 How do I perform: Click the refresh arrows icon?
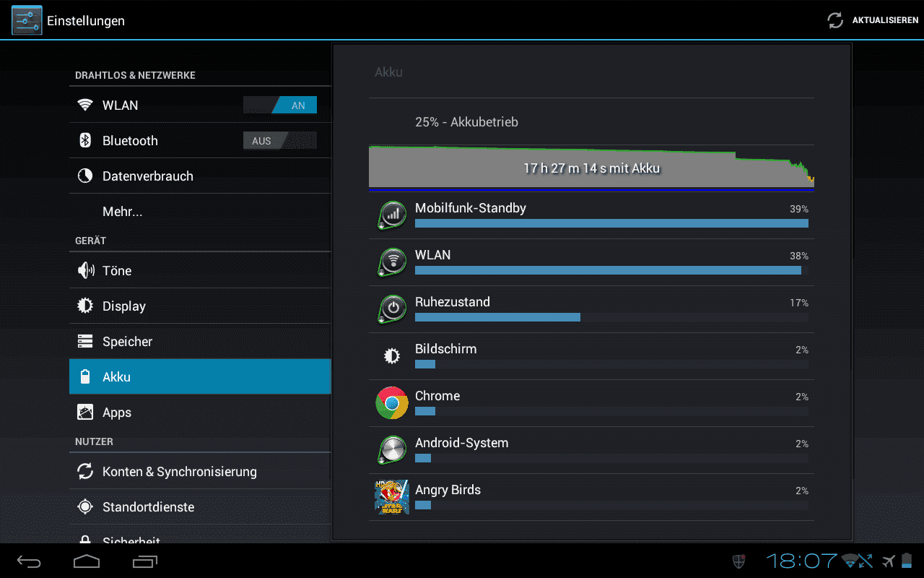coord(835,20)
